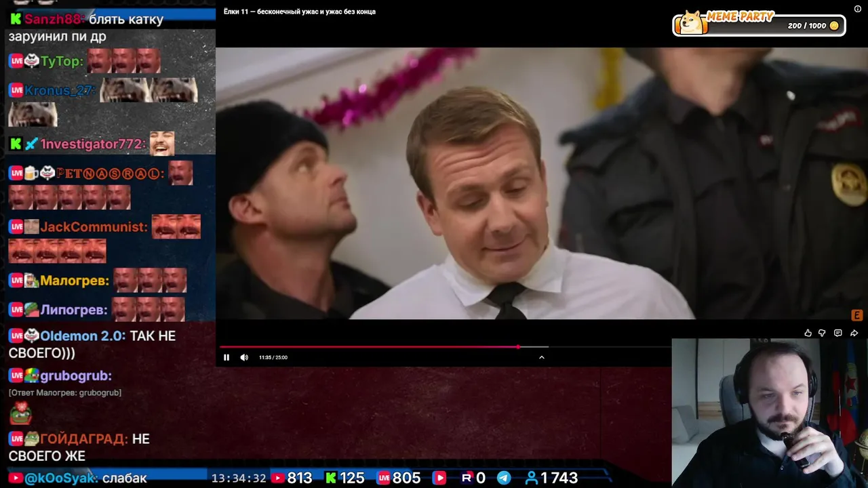Click the laughing emote after 1nvestigator772
The image size is (868, 488).
click(x=162, y=144)
